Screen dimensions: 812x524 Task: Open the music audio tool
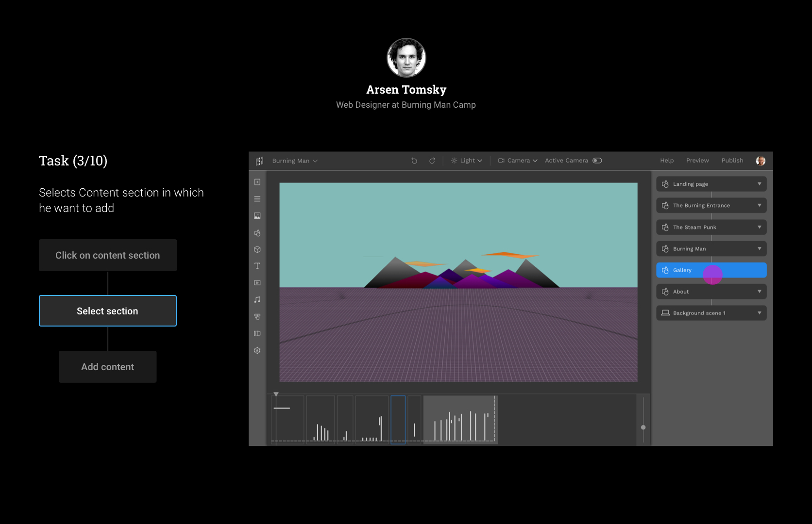click(x=257, y=300)
